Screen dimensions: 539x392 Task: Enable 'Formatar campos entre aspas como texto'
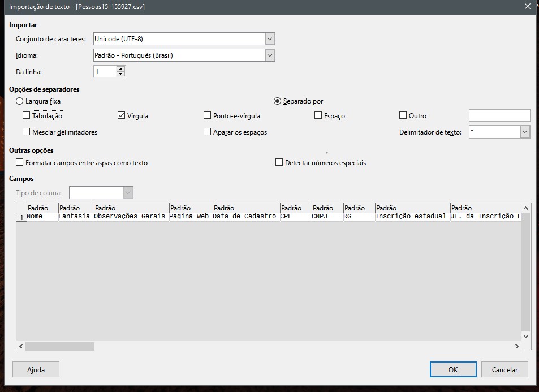click(x=20, y=162)
